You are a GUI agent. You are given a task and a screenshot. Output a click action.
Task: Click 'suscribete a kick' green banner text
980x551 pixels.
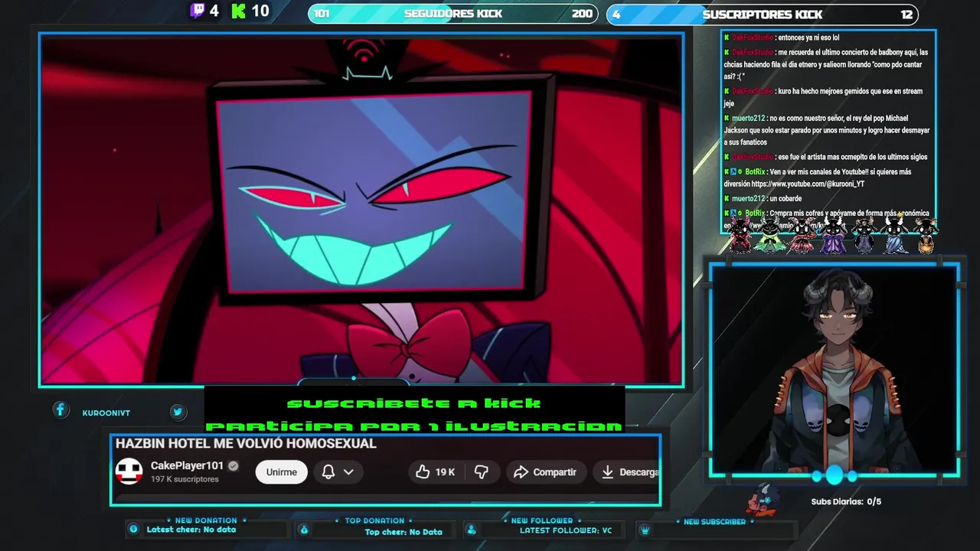point(414,403)
